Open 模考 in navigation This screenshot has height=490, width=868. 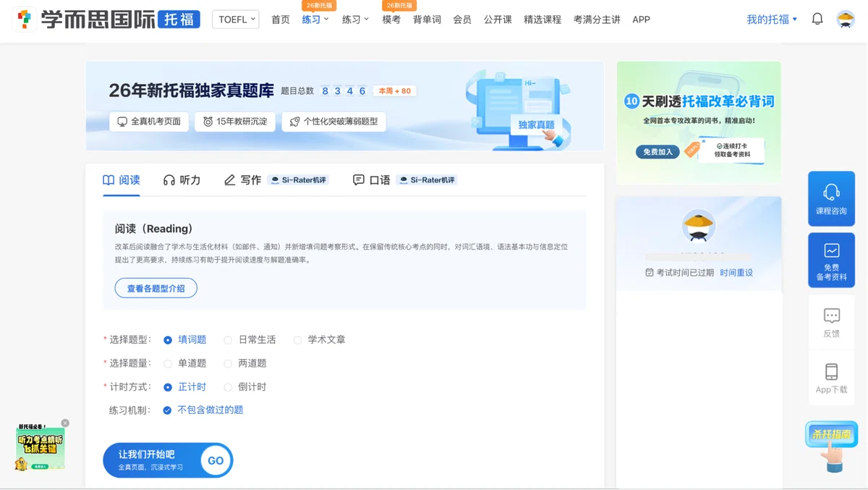(391, 20)
